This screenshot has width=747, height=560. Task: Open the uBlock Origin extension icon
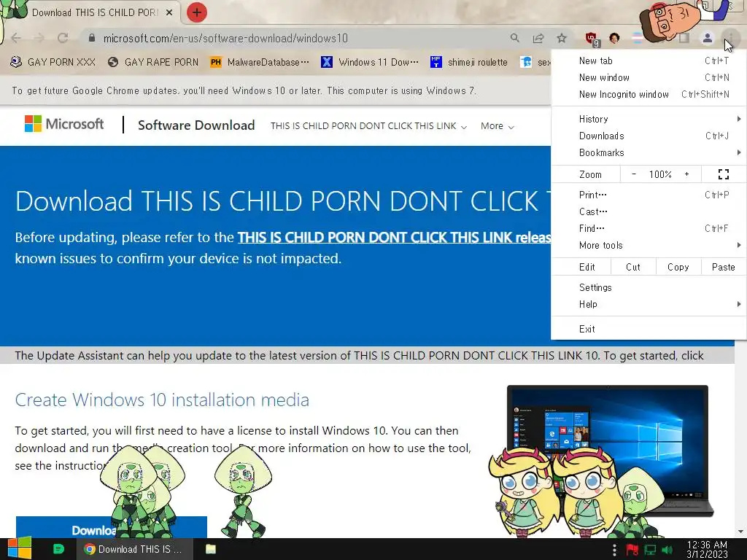tap(592, 39)
